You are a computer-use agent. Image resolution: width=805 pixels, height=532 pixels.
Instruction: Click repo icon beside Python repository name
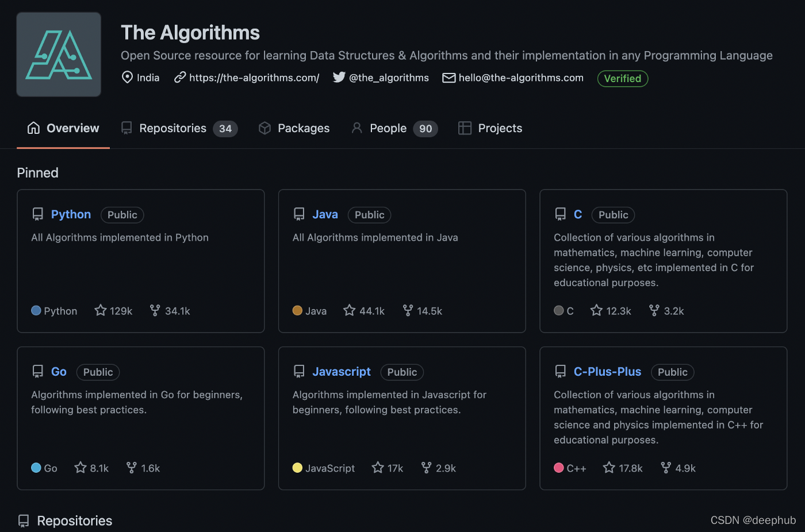click(38, 214)
